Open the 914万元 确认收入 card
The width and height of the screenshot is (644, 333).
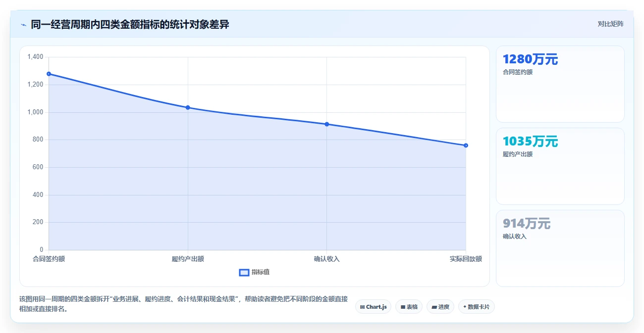click(x=560, y=248)
